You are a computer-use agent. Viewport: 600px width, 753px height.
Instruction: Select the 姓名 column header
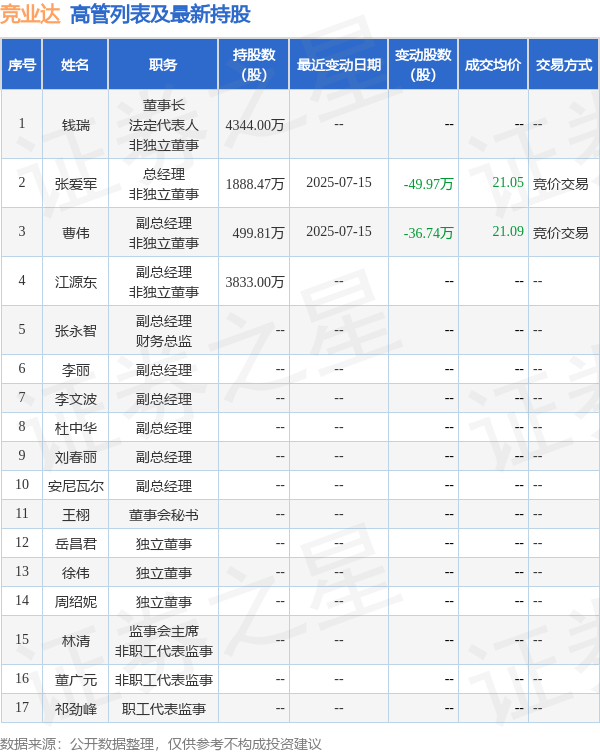[x=75, y=65]
